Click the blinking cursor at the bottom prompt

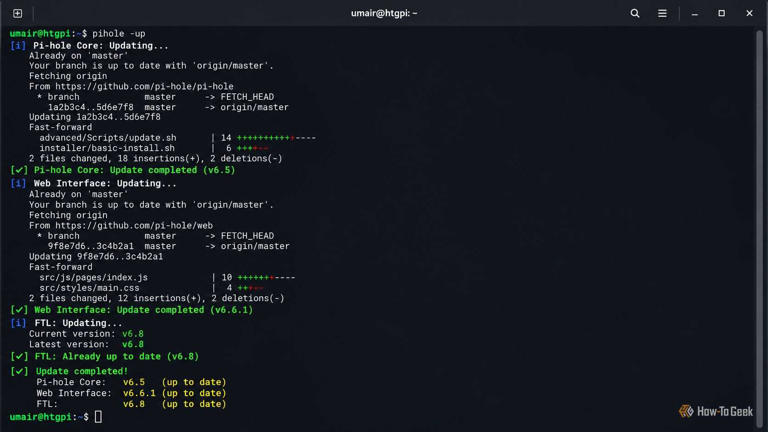pos(98,417)
